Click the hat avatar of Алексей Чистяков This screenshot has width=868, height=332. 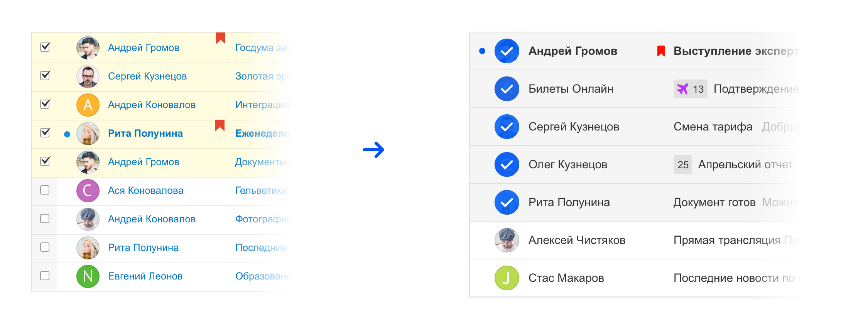tap(507, 240)
